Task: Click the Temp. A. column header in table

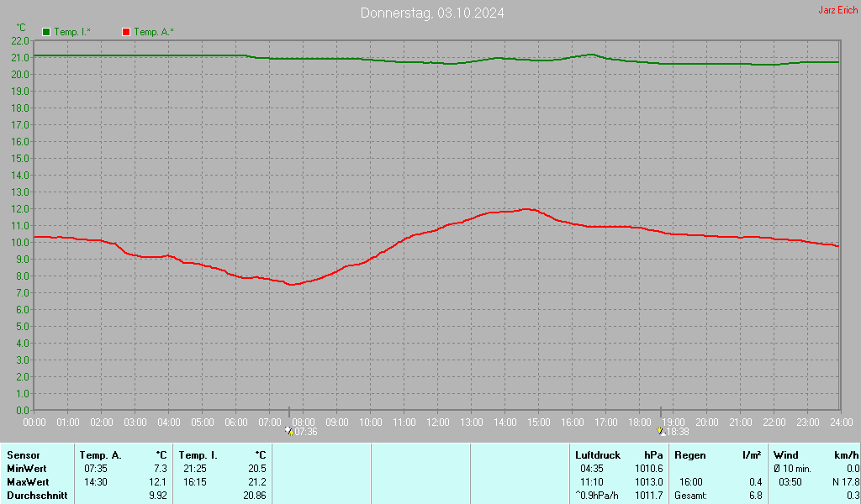Action: [x=101, y=455]
